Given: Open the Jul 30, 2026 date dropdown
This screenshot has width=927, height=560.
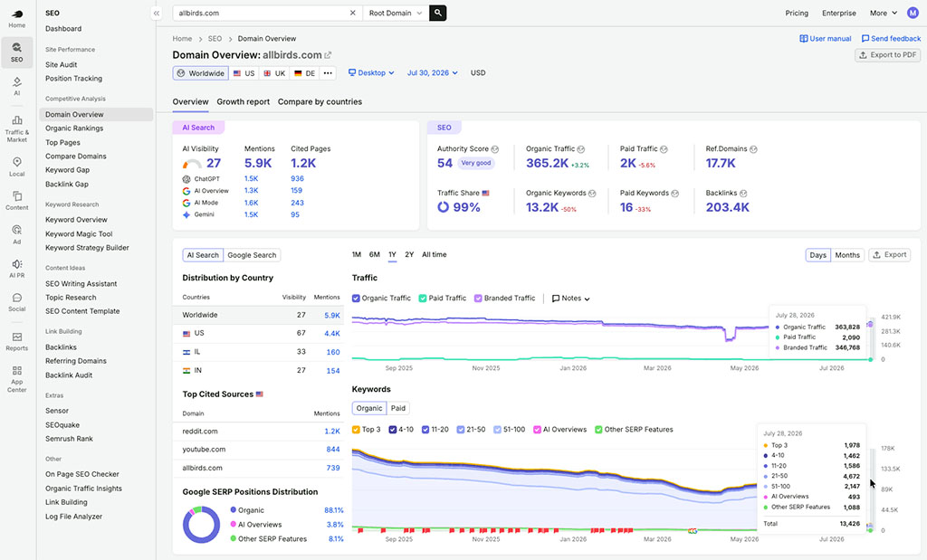Looking at the screenshot, I should pyautogui.click(x=432, y=73).
